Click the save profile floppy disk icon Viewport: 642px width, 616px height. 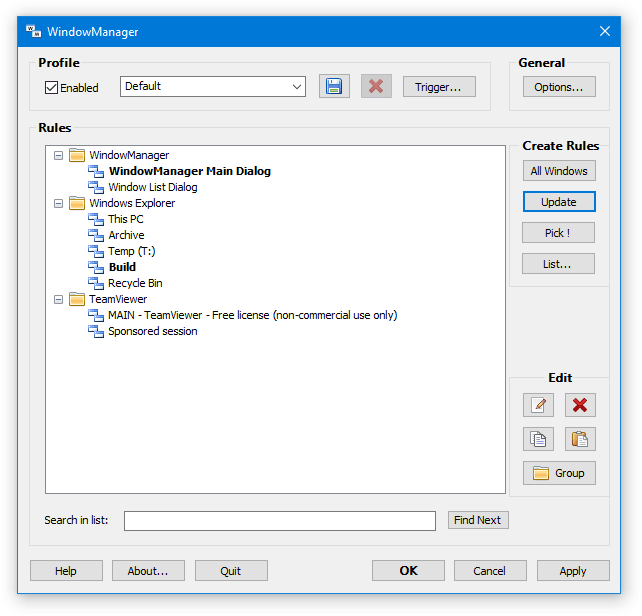pos(334,87)
